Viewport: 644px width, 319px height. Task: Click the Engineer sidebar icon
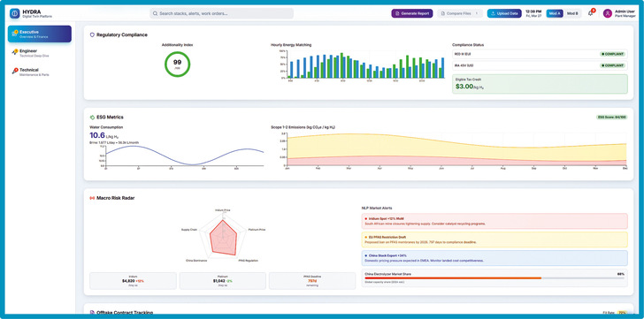click(x=15, y=52)
